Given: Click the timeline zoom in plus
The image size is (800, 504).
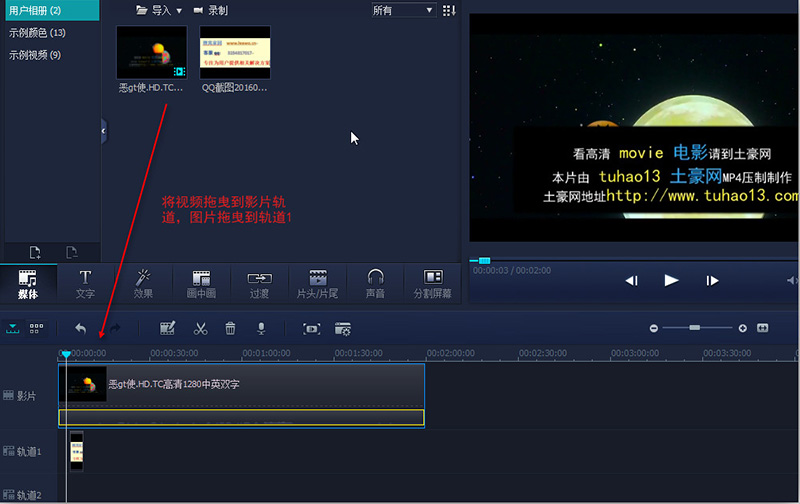Looking at the screenshot, I should (x=743, y=328).
